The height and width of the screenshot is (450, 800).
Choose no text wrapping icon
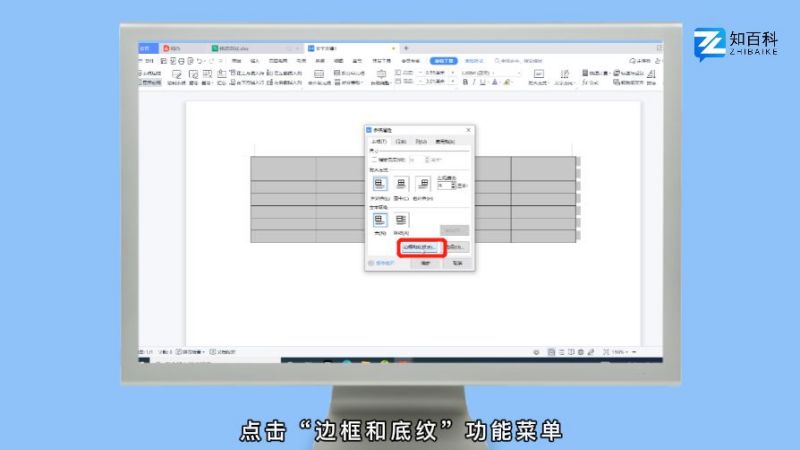tap(380, 219)
